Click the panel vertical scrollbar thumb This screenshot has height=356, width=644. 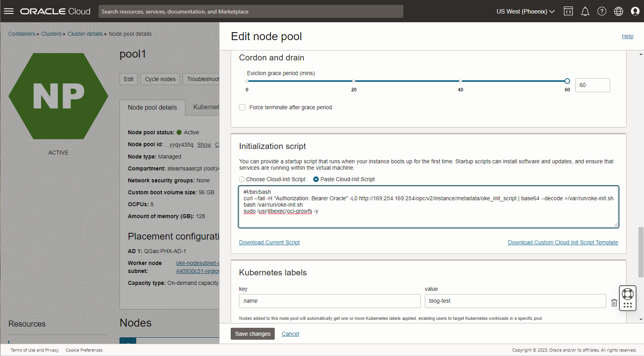pyautogui.click(x=641, y=252)
